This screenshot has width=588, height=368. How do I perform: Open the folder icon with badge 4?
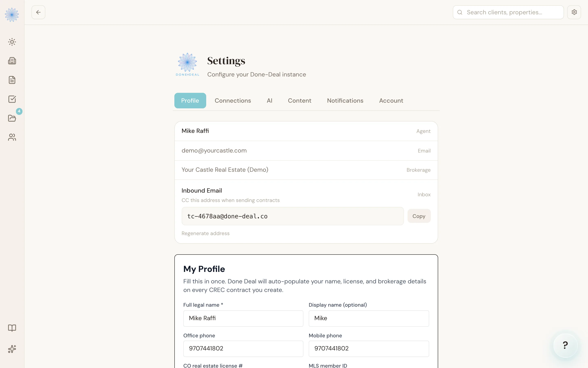(12, 118)
